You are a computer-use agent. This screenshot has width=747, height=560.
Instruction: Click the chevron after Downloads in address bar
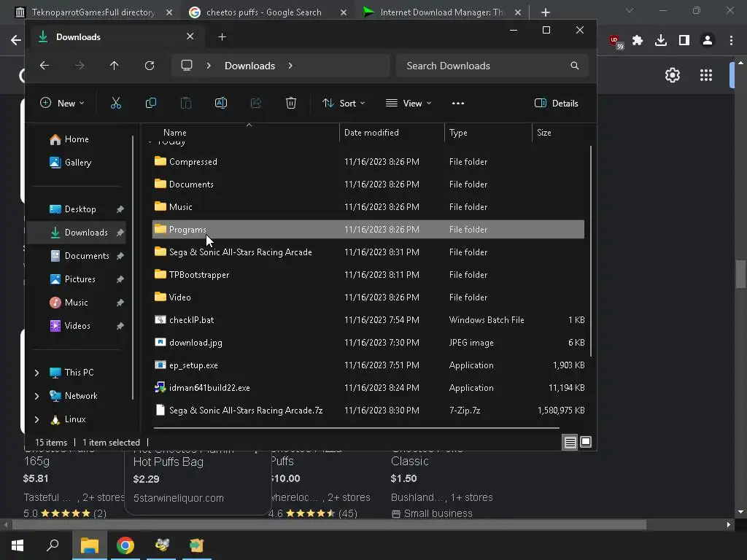click(290, 66)
